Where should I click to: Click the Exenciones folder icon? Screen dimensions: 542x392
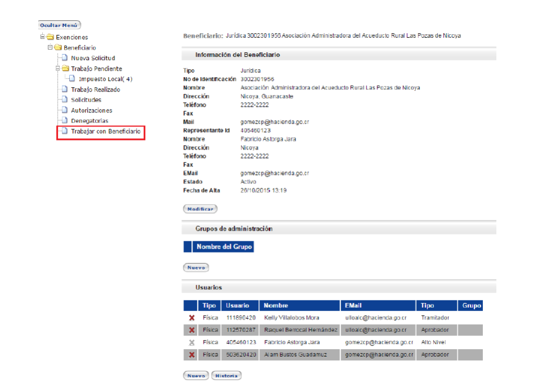(50, 37)
